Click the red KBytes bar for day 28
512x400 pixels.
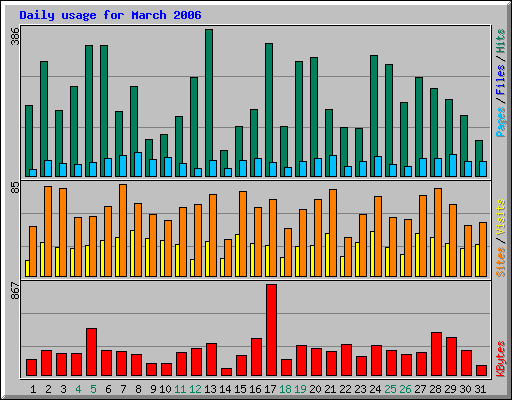(x=436, y=354)
